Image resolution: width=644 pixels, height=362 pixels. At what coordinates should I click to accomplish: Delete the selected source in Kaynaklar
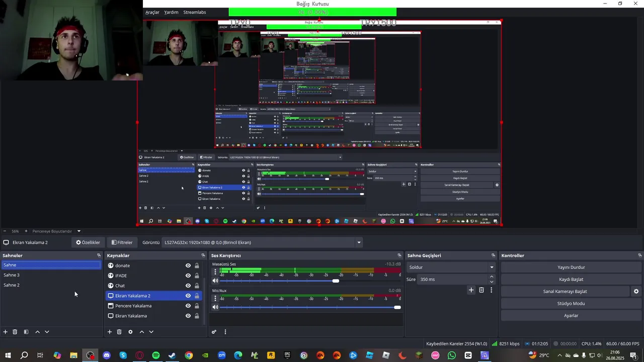pyautogui.click(x=119, y=332)
